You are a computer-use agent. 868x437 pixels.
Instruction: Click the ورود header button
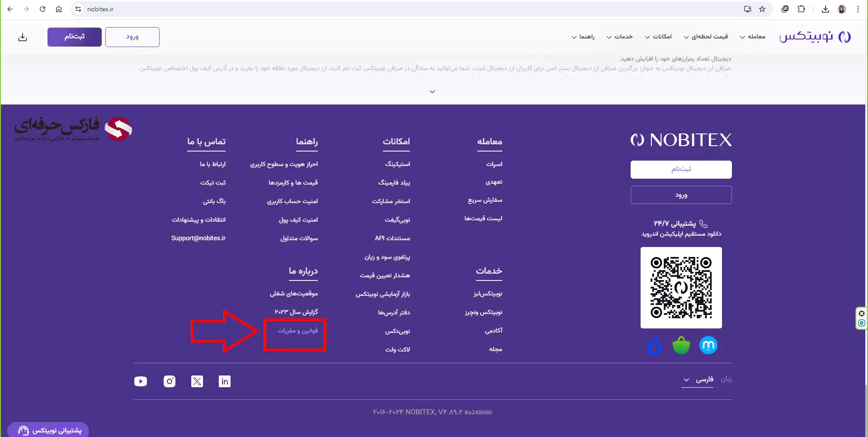pyautogui.click(x=132, y=37)
